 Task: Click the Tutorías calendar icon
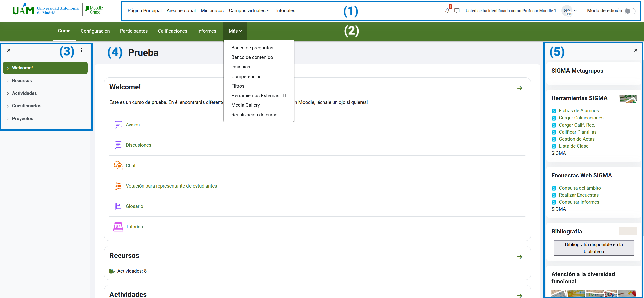tap(118, 227)
